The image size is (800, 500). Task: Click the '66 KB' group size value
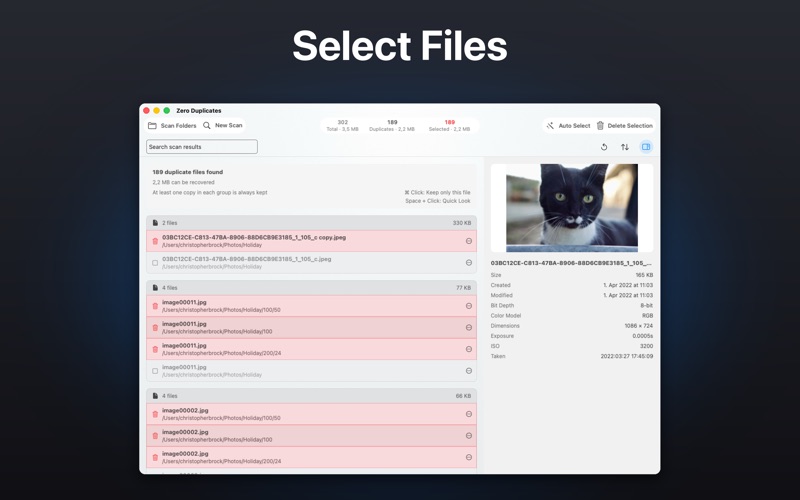pyautogui.click(x=463, y=396)
